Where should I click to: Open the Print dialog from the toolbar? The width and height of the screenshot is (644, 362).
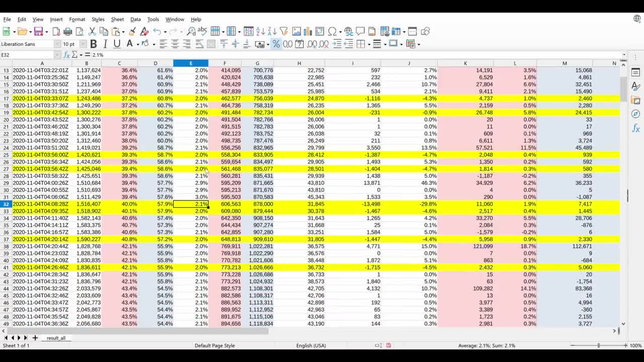pos(68,31)
